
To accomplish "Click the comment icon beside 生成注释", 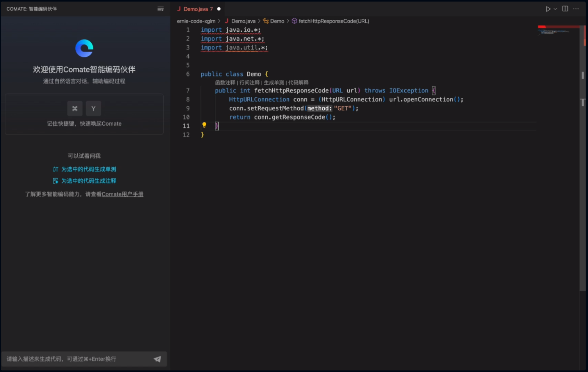I will [55, 181].
